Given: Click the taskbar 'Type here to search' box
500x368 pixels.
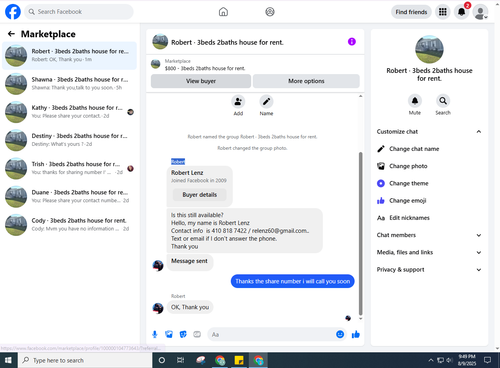Looking at the screenshot, I should [85, 360].
